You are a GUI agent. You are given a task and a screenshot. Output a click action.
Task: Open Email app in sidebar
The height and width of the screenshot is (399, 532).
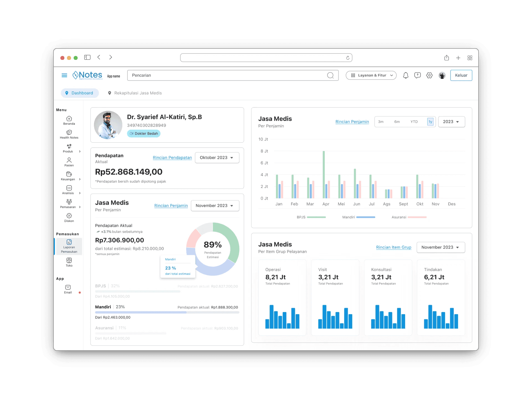coord(68,289)
